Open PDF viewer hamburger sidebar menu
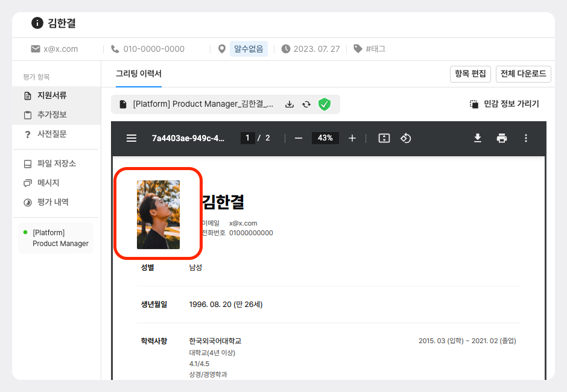 [131, 138]
